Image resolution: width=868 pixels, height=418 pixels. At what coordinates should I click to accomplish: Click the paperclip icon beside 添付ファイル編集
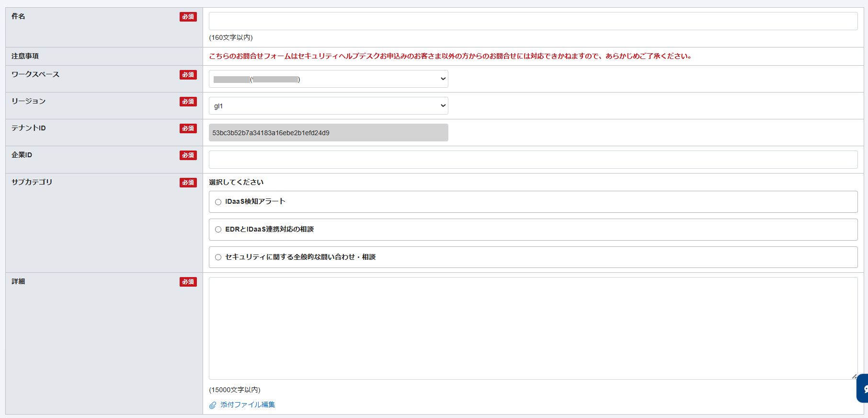(213, 405)
